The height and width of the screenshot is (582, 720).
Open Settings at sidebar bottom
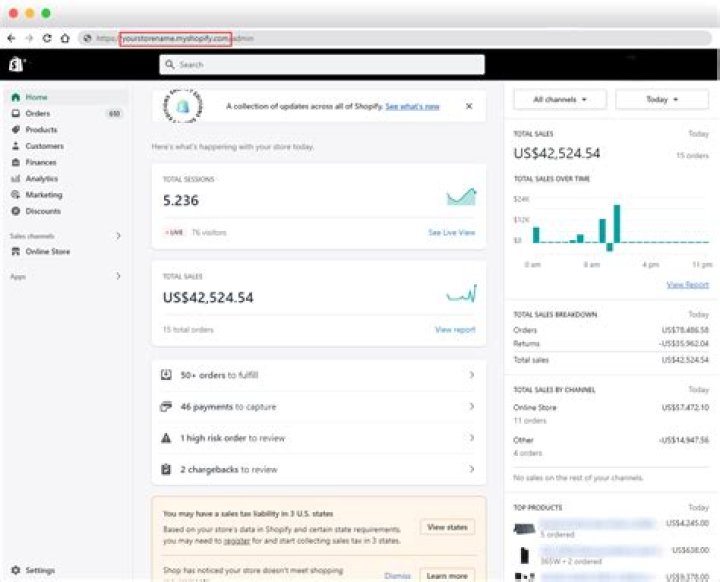click(x=40, y=570)
